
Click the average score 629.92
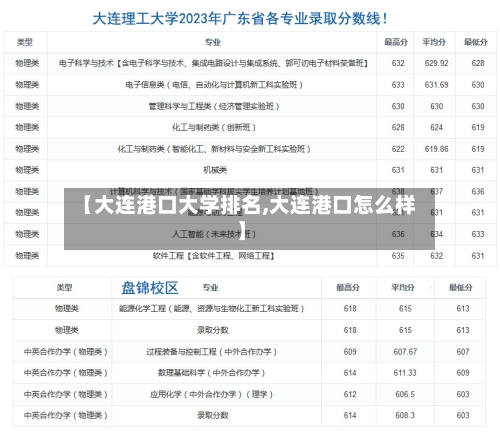[x=436, y=63]
